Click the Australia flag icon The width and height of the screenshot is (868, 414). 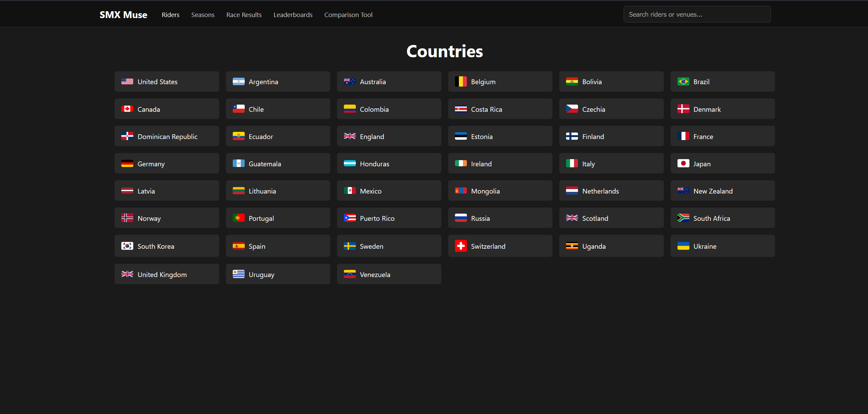click(x=350, y=81)
